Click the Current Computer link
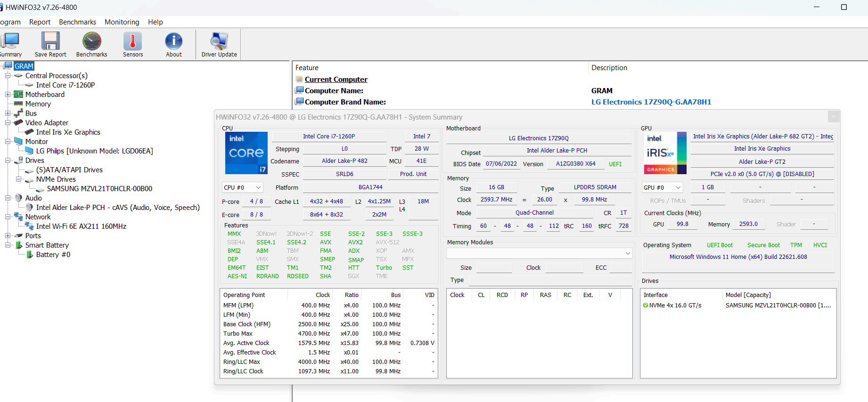This screenshot has height=402, width=868. tap(336, 80)
